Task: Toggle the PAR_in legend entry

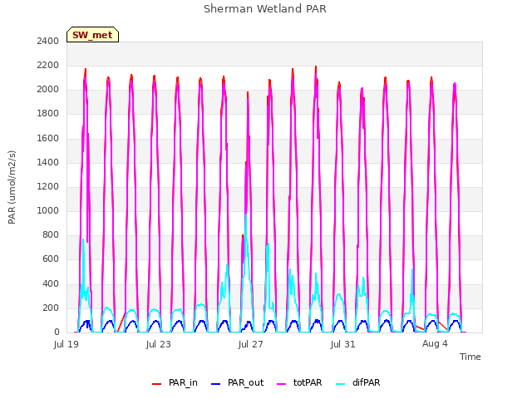Action: pos(175,383)
